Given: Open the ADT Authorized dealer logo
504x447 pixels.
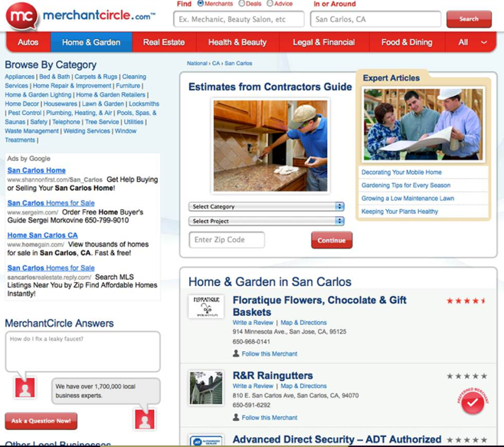Looking at the screenshot, I should coord(206,440).
